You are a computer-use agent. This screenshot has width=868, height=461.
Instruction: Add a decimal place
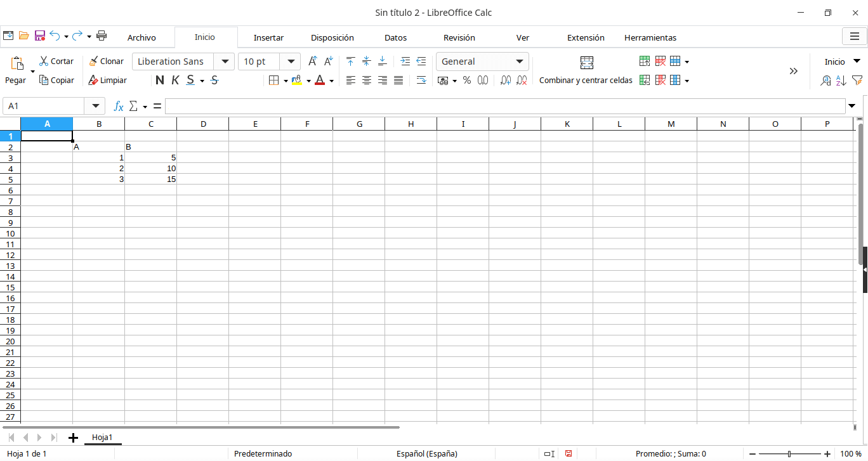(x=506, y=81)
